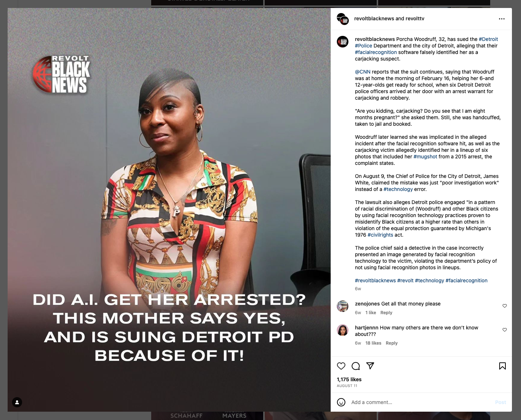521x420 pixels.
Task: Reply to hartjennn's comment
Action: pyautogui.click(x=392, y=343)
